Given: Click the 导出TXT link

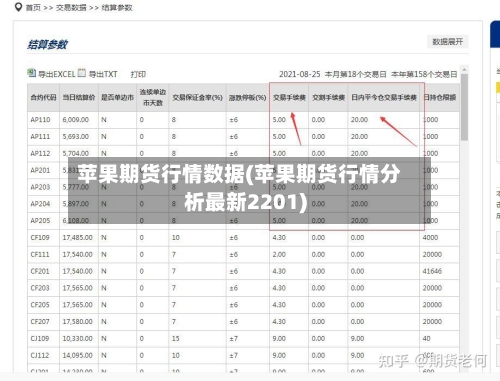Looking at the screenshot, I should click(x=103, y=74).
